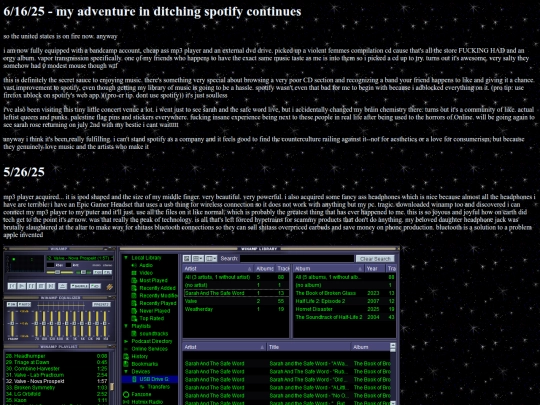This screenshot has width=540, height=405.
Task: Select 'Weatherday' in the artist list
Action: [236, 309]
